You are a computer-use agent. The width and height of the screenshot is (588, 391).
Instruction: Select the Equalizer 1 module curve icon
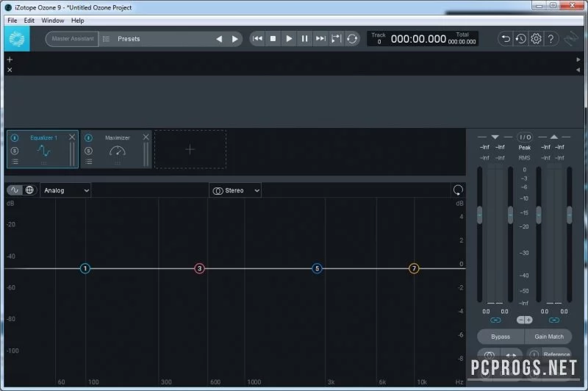(44, 151)
